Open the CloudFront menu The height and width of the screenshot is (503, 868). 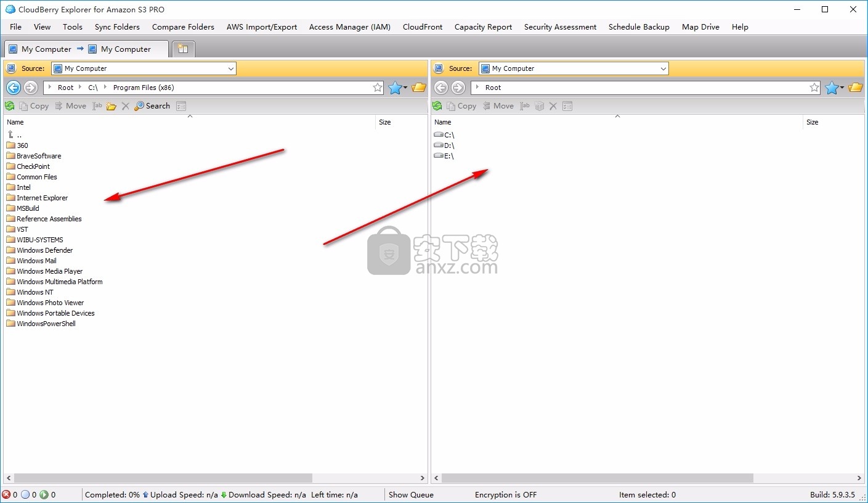click(423, 27)
